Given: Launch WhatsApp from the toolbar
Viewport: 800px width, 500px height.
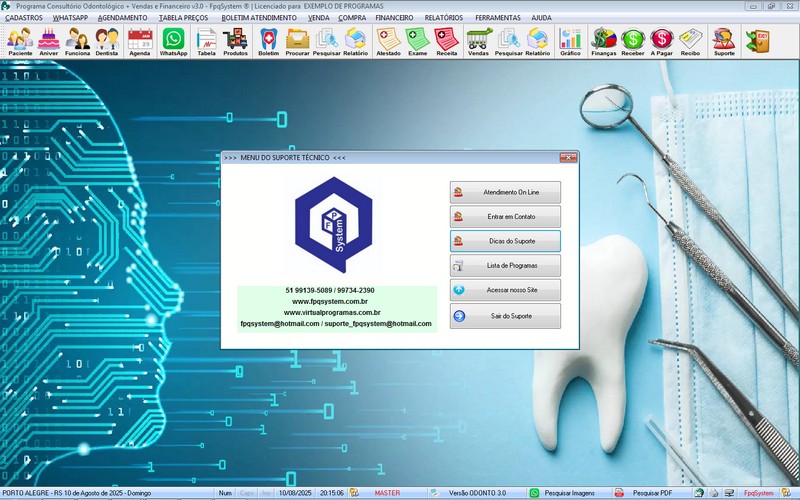Looking at the screenshot, I should point(173,41).
